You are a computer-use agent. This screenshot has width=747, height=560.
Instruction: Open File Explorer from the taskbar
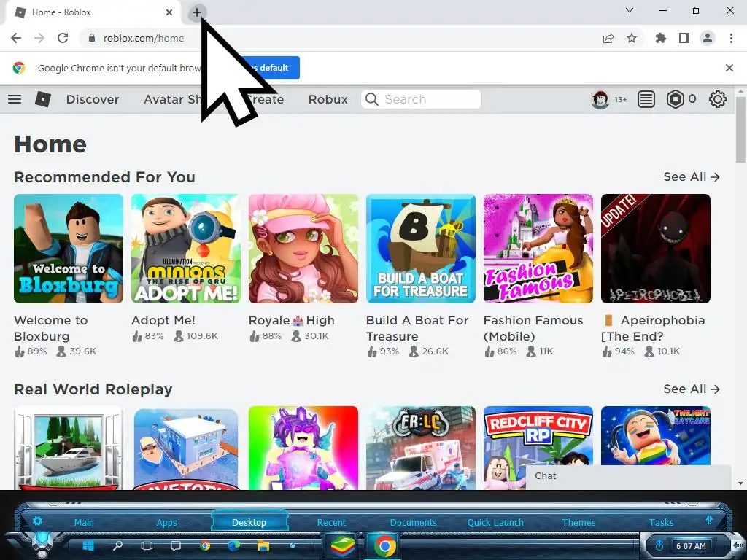point(263,545)
